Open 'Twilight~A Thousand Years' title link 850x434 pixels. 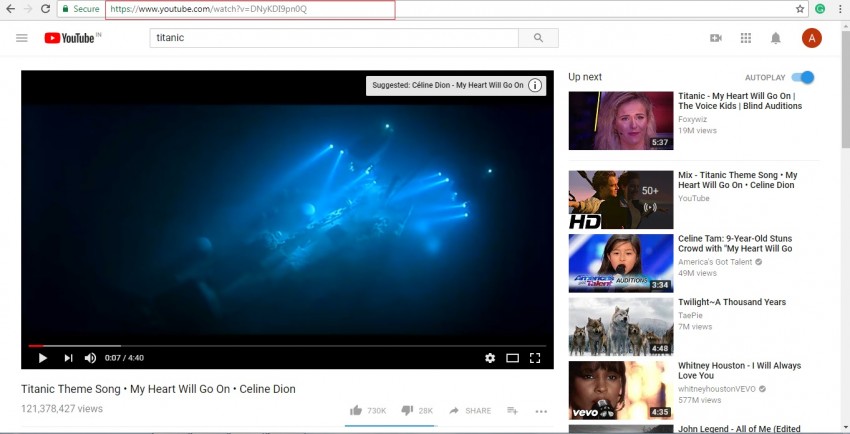click(732, 302)
